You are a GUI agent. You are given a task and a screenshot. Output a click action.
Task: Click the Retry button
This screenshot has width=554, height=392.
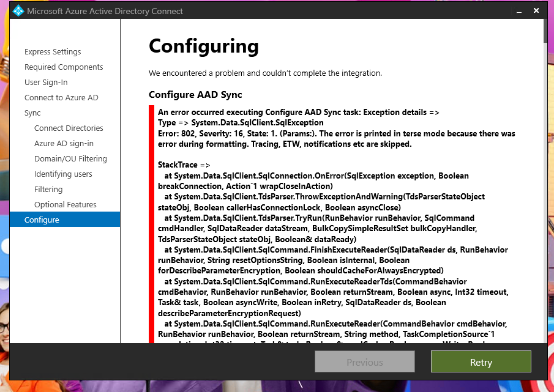481,361
